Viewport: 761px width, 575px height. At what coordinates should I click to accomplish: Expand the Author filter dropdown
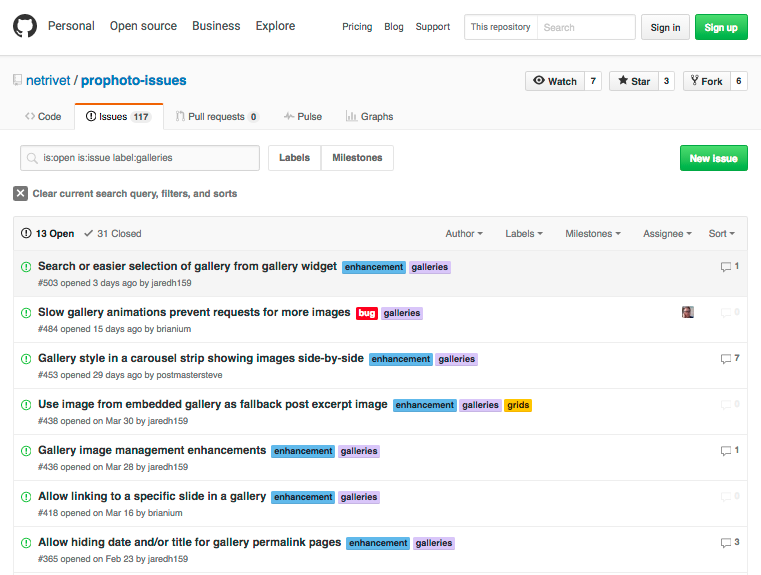pos(464,233)
